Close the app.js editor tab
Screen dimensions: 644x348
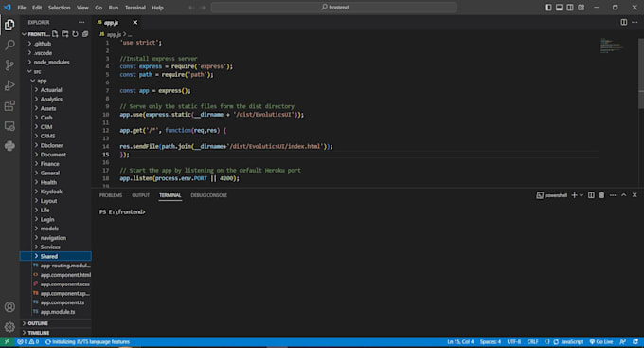pos(135,22)
